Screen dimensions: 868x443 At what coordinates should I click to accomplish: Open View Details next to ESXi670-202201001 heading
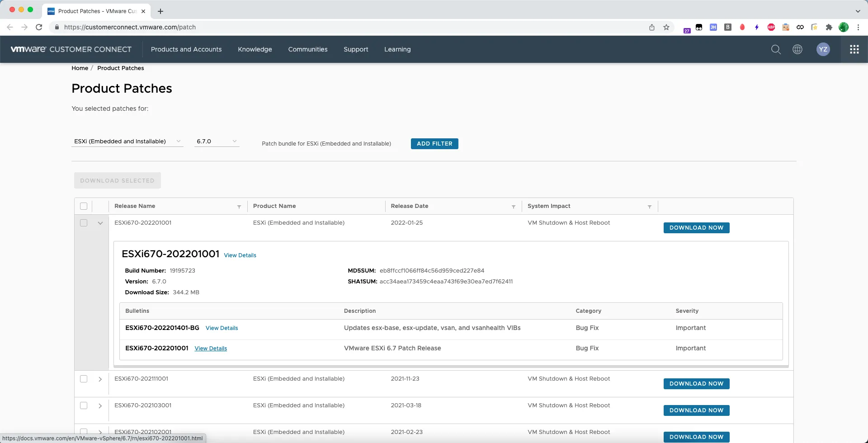click(x=240, y=255)
